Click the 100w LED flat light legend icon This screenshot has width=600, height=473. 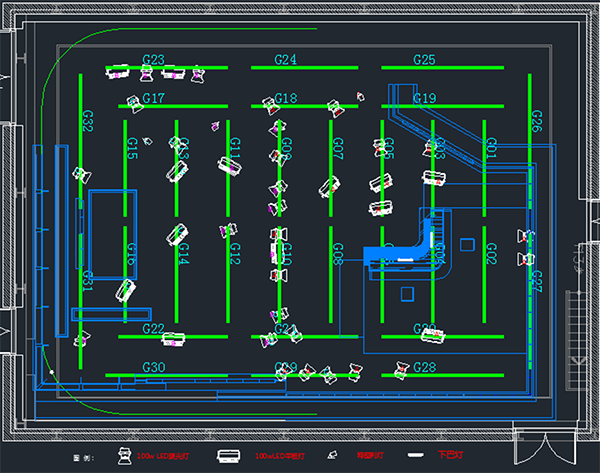pyautogui.click(x=228, y=456)
